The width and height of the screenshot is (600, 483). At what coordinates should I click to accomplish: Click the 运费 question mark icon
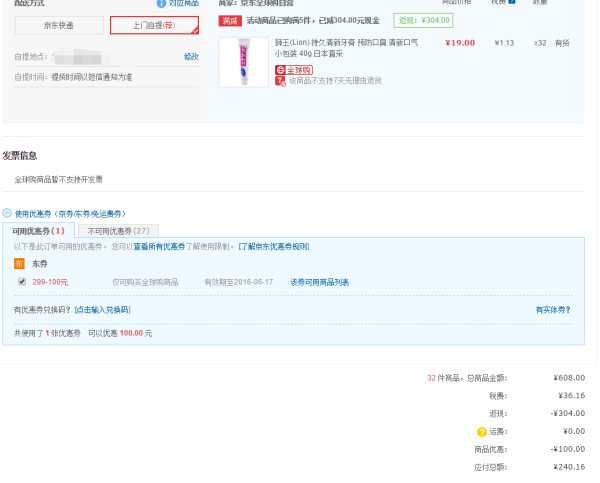(x=482, y=432)
